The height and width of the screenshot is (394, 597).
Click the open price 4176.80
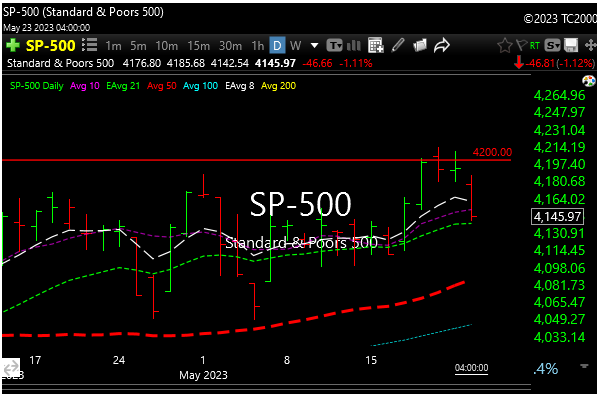[x=142, y=63]
